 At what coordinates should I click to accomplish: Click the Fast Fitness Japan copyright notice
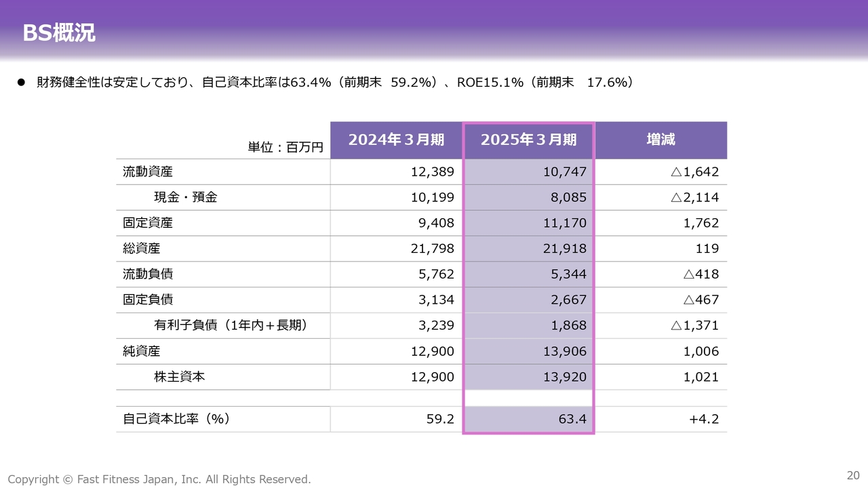point(159,479)
